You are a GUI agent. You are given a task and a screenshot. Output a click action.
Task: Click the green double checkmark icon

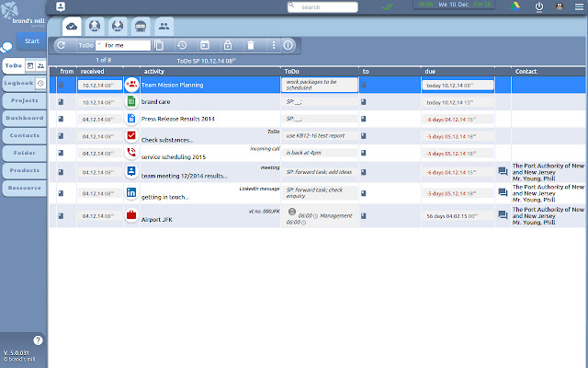(388, 6)
